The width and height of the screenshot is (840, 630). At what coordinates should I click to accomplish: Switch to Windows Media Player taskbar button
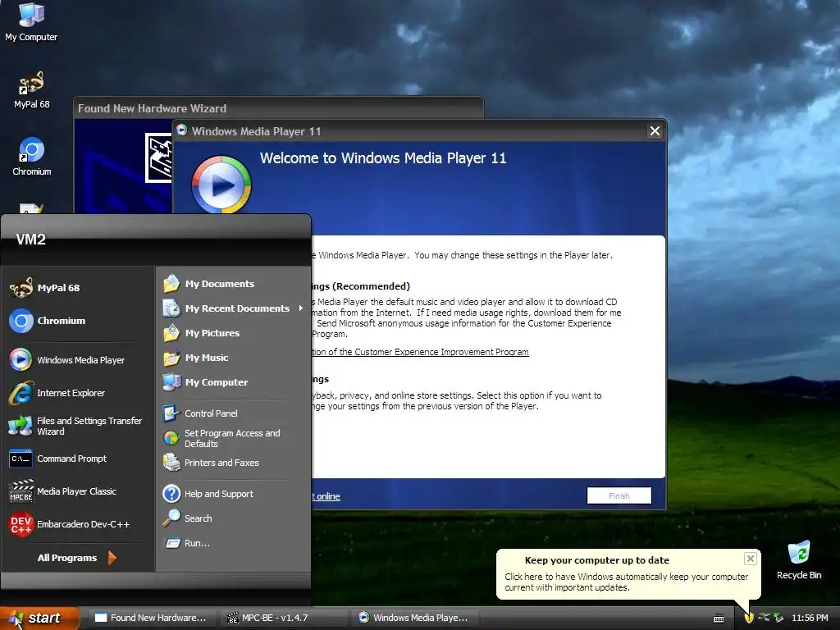point(414,618)
